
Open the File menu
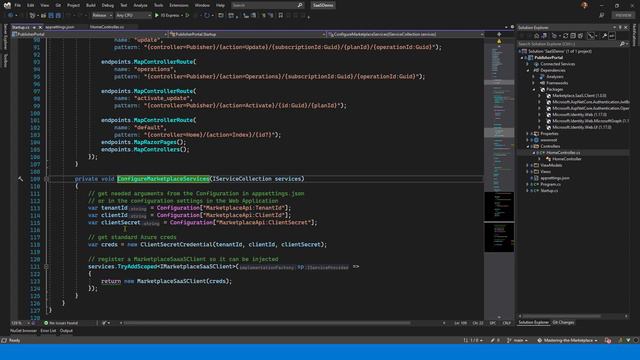click(18, 5)
